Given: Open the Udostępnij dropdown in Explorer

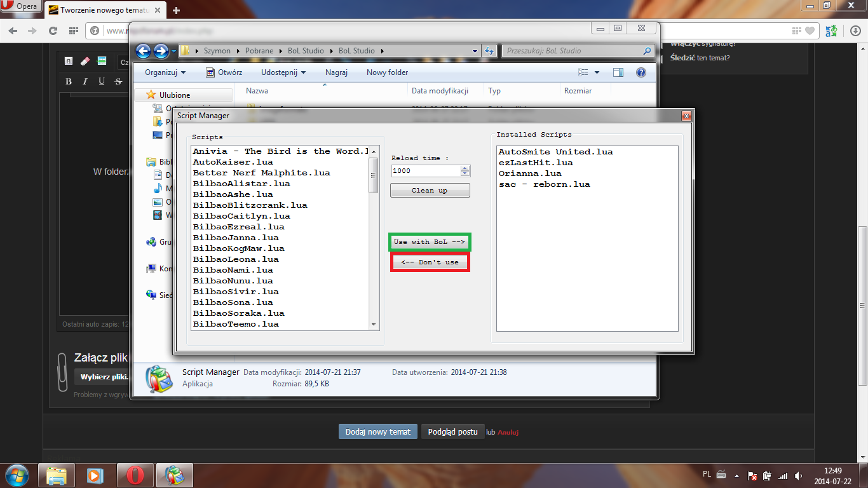Looking at the screenshot, I should click(283, 72).
